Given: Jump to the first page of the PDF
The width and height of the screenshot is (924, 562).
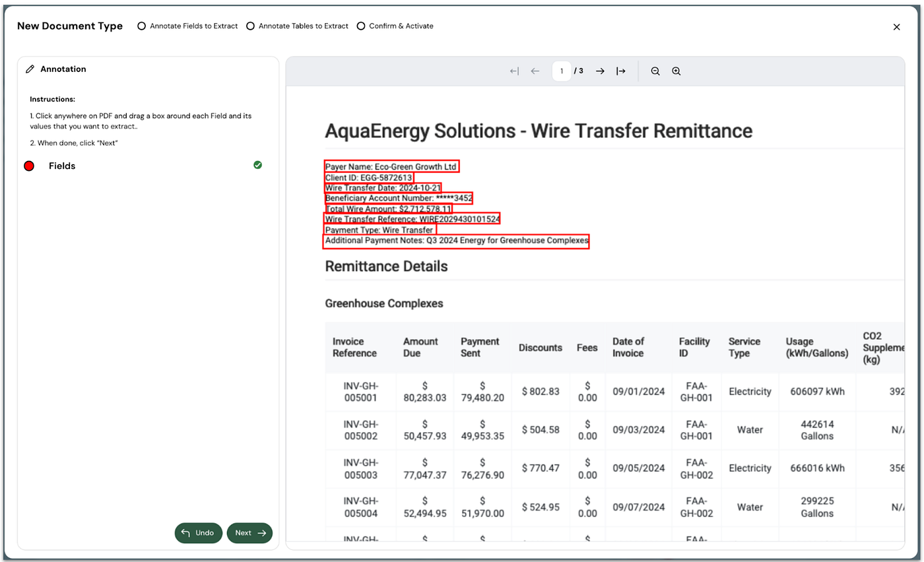Looking at the screenshot, I should pos(513,71).
